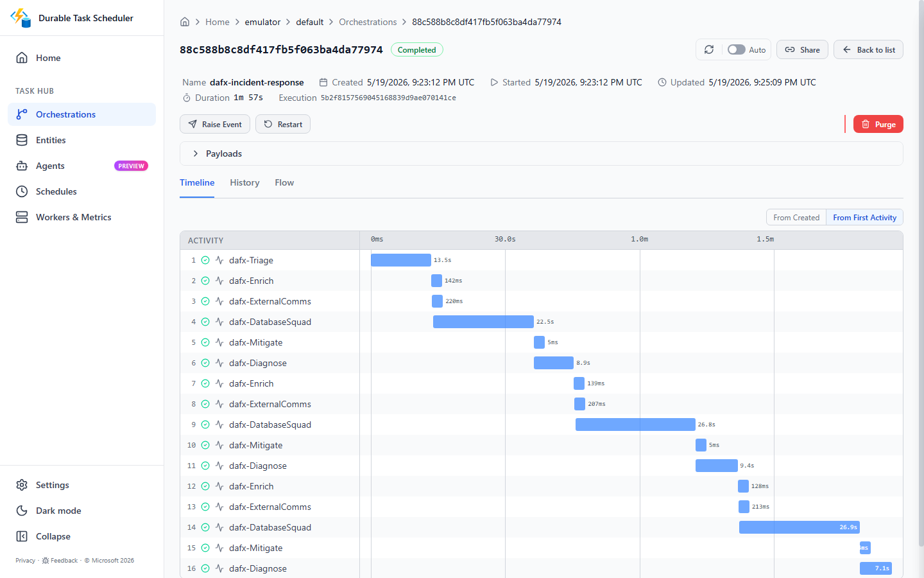Click the PREVIEW badge next to Agents
Screen dimensions: 924x578
pos(131,166)
